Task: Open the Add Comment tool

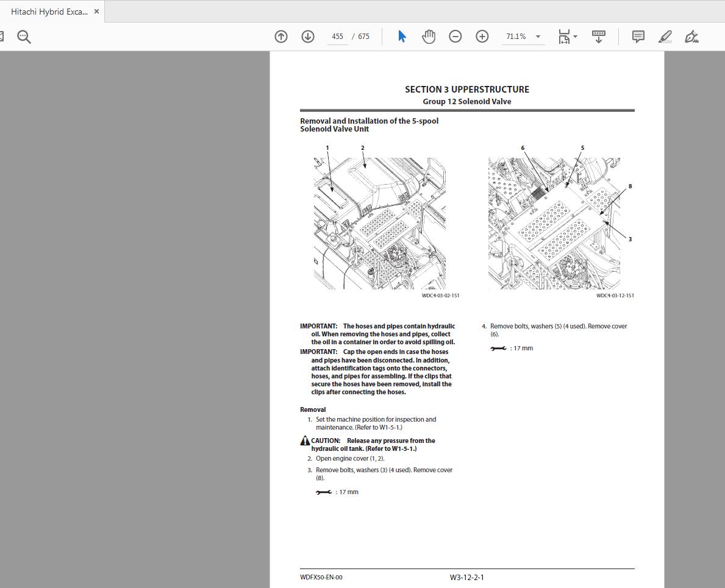Action: coord(638,36)
